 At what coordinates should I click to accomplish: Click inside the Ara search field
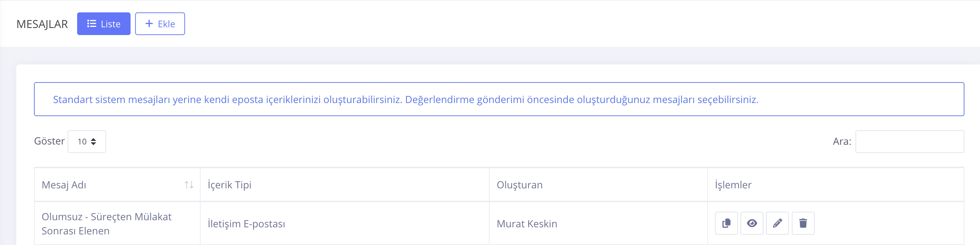pos(909,142)
